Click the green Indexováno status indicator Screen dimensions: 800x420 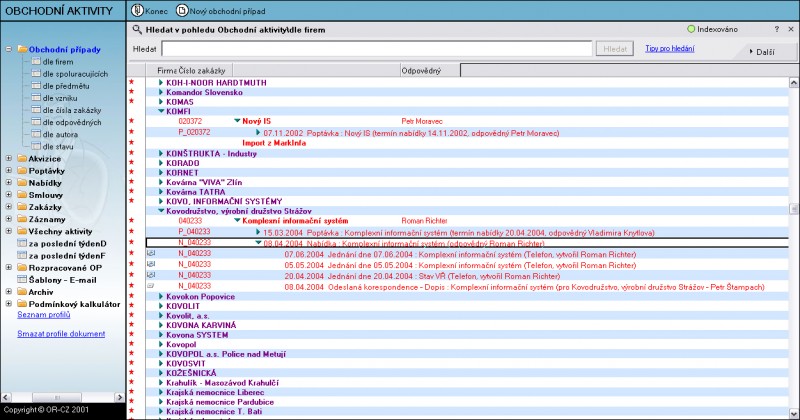click(691, 30)
